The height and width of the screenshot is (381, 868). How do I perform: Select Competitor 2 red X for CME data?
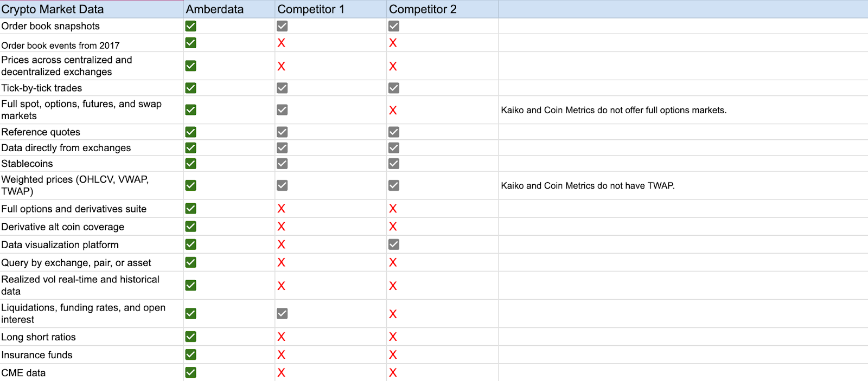tap(393, 373)
